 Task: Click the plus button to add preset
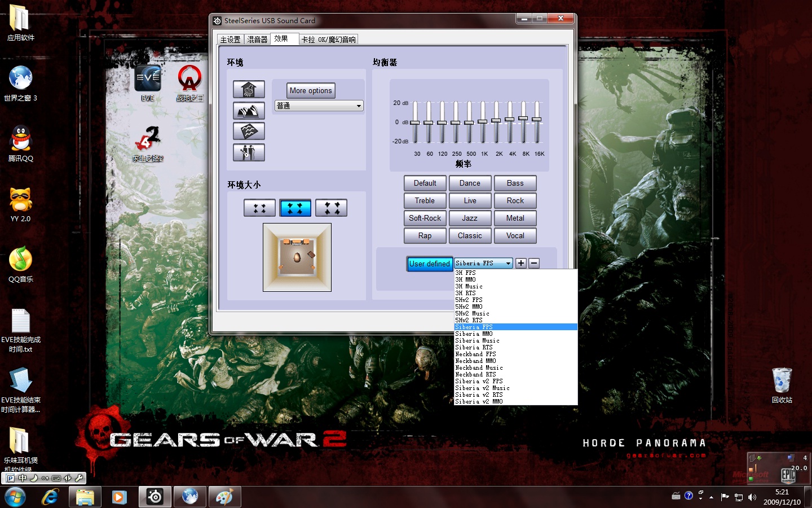pos(521,263)
